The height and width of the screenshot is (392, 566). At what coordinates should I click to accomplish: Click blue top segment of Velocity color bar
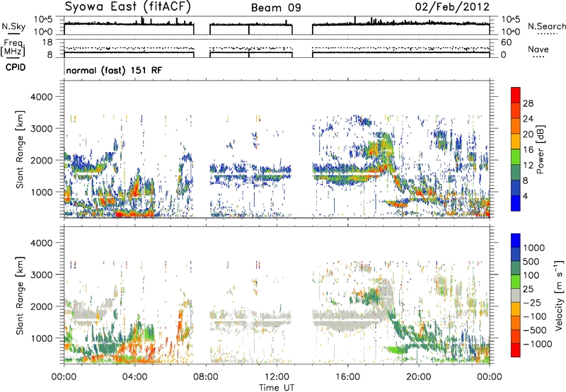[516, 240]
